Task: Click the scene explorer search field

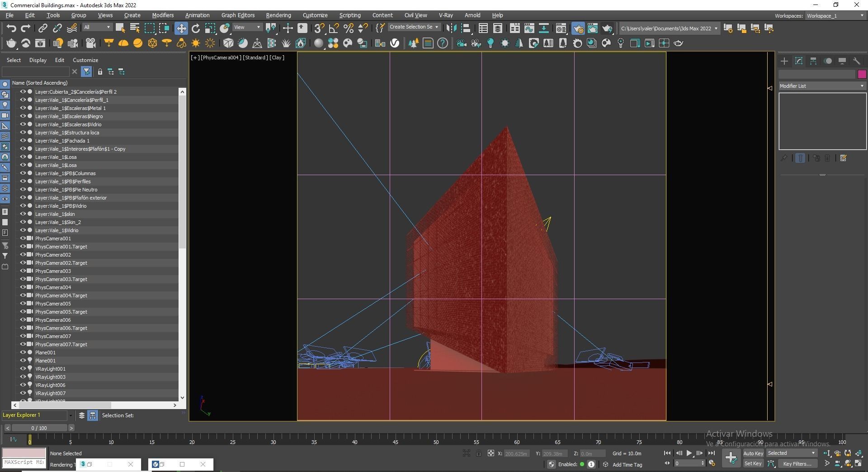Action: (x=36, y=72)
